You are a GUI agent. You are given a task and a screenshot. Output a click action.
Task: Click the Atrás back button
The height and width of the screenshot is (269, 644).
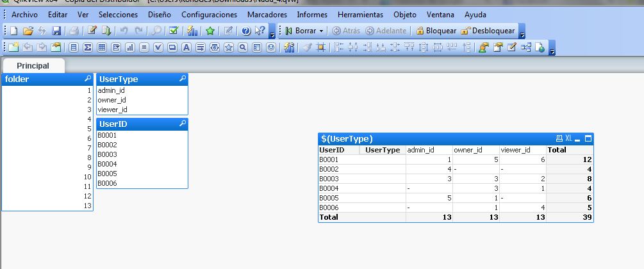tap(346, 31)
